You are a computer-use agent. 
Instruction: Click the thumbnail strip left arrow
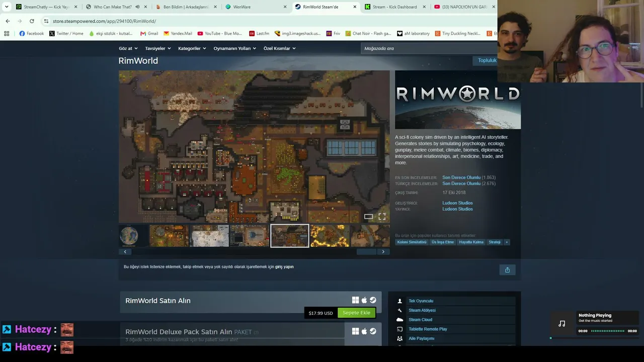tap(125, 252)
